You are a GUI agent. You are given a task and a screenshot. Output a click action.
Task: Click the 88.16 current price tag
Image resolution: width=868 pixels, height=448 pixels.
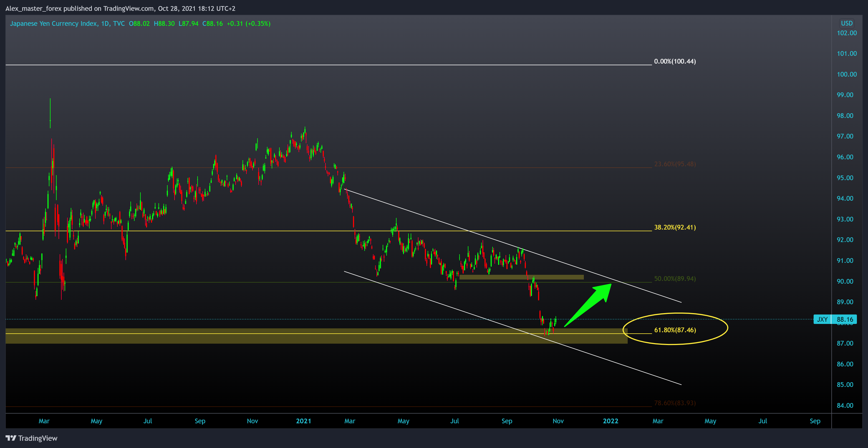[x=845, y=319]
